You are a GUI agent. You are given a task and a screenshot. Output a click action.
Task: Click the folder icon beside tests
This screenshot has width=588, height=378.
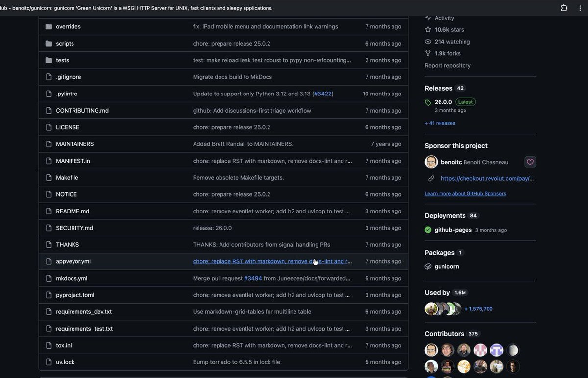coord(49,60)
